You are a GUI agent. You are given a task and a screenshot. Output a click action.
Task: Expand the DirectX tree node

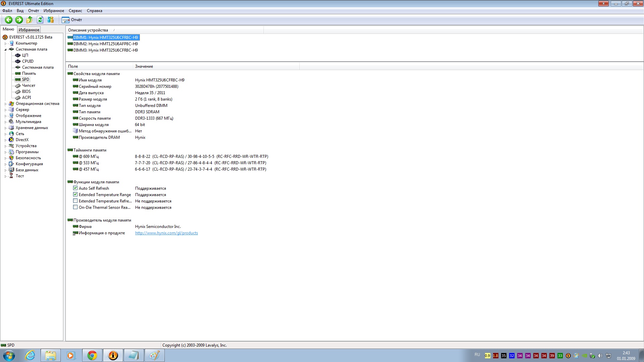point(5,140)
